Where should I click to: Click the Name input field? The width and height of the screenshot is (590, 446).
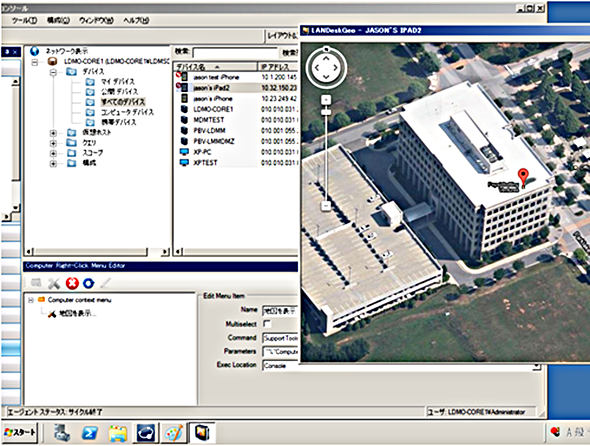(x=280, y=311)
